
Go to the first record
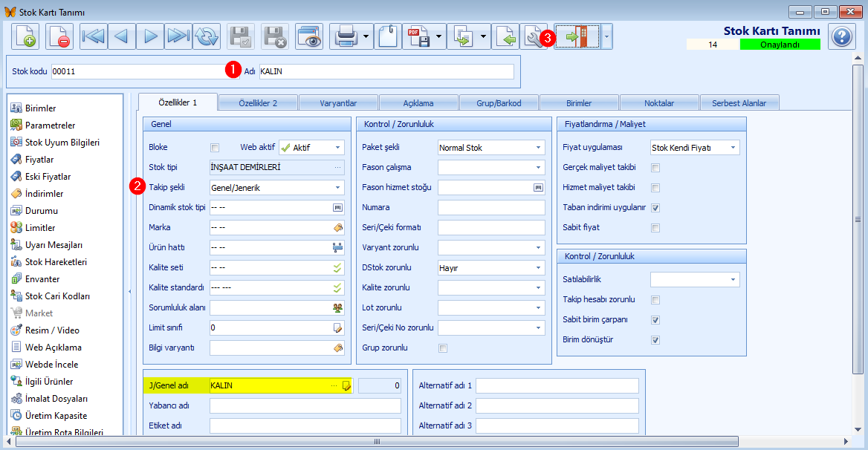(x=94, y=36)
